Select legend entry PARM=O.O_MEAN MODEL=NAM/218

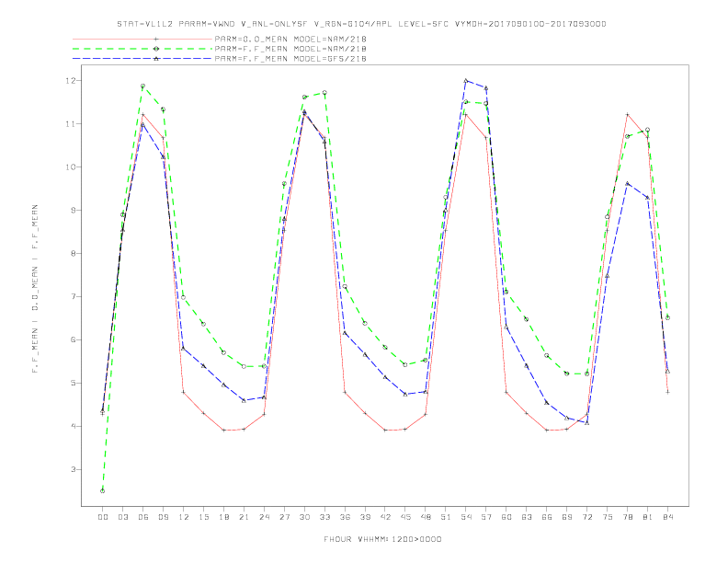[x=290, y=39]
